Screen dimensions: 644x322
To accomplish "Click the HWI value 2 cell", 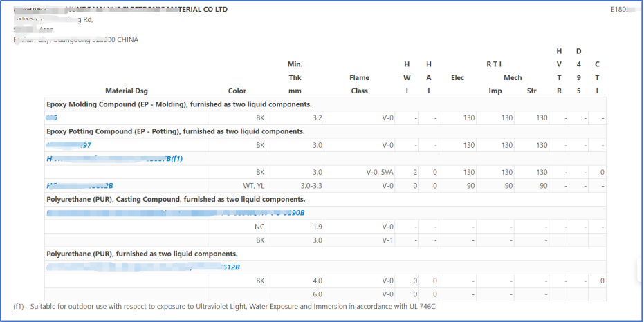I will point(407,172).
